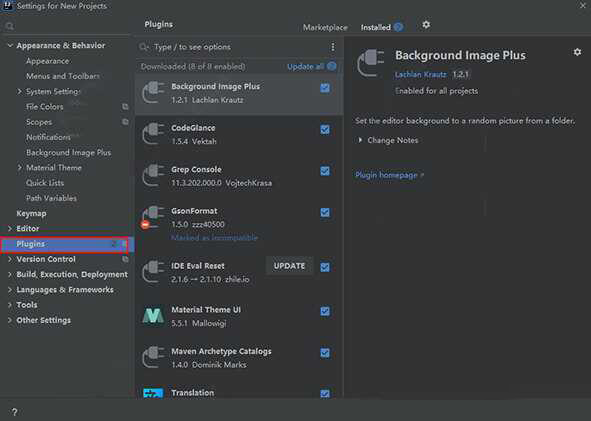This screenshot has height=421, width=591.
Task: Uncheck the GsonFormat plugin checkbox
Action: (x=325, y=213)
